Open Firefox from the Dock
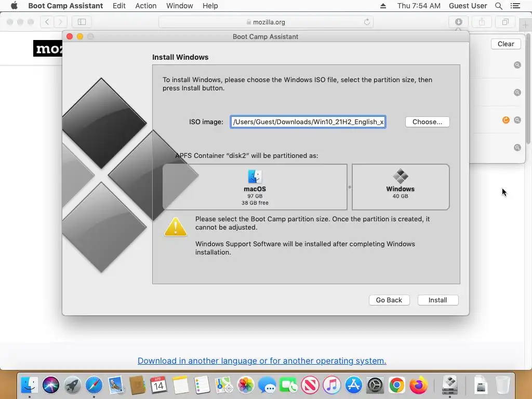Viewport: 532px width, 399px height. pos(418,385)
